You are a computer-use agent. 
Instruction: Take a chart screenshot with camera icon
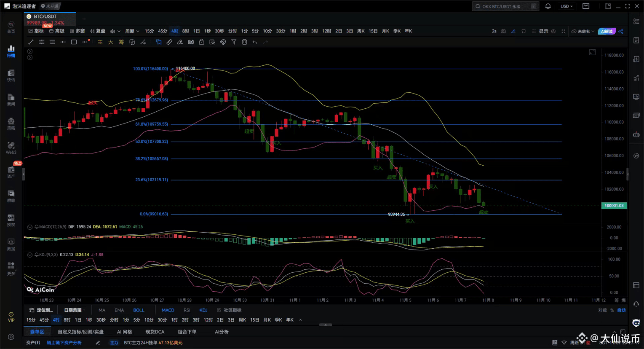503,31
